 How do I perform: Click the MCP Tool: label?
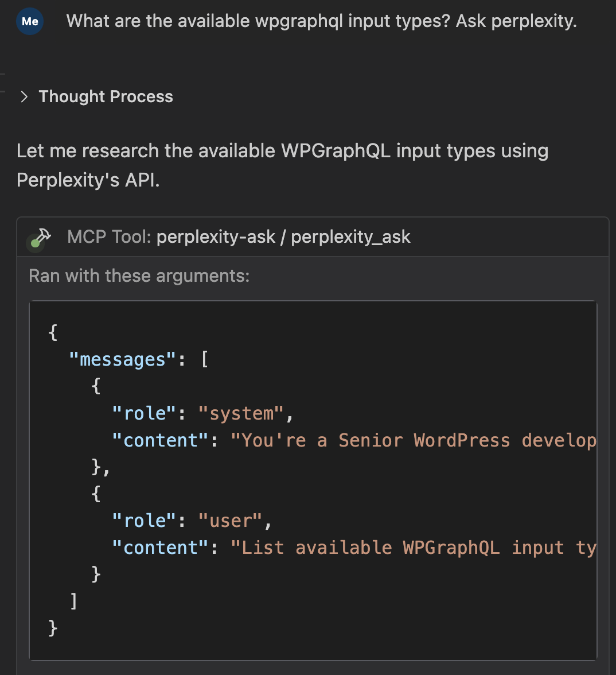click(109, 236)
